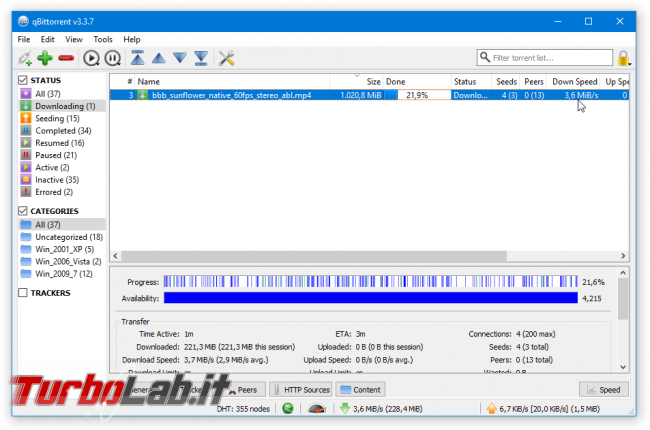The height and width of the screenshot is (430, 650).
Task: Toggle the STATUS filter checkbox
Action: pos(23,80)
